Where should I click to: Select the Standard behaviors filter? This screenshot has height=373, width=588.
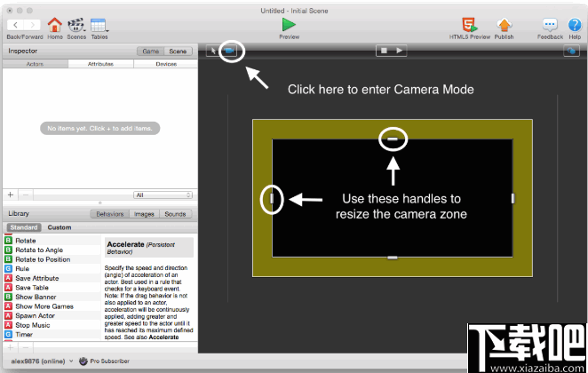point(24,227)
